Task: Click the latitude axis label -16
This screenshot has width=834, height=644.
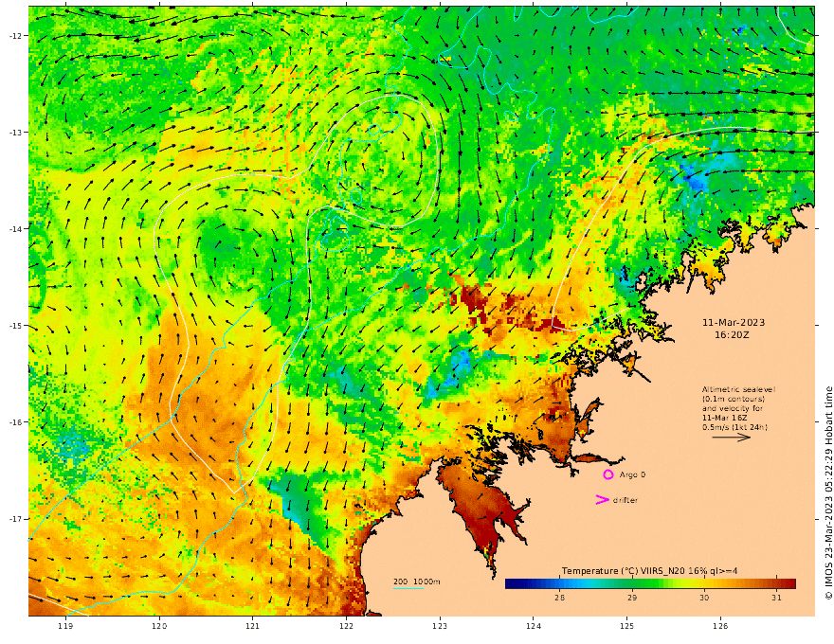Action: click(15, 422)
